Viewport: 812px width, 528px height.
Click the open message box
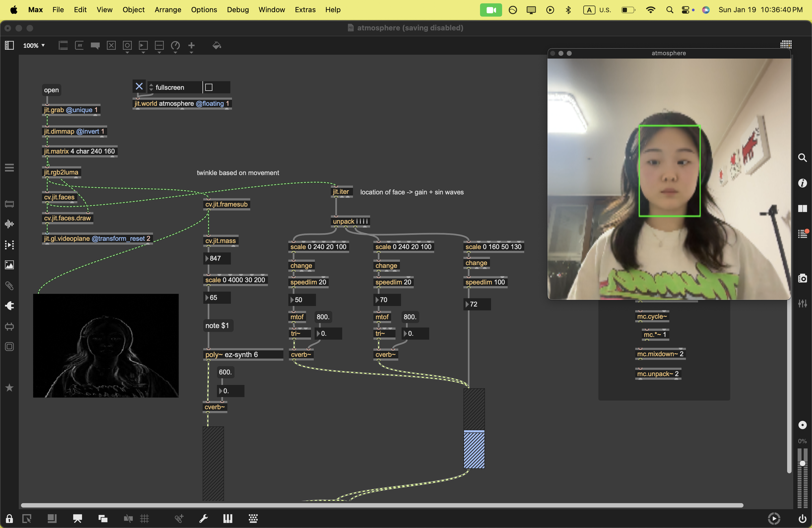(x=51, y=90)
